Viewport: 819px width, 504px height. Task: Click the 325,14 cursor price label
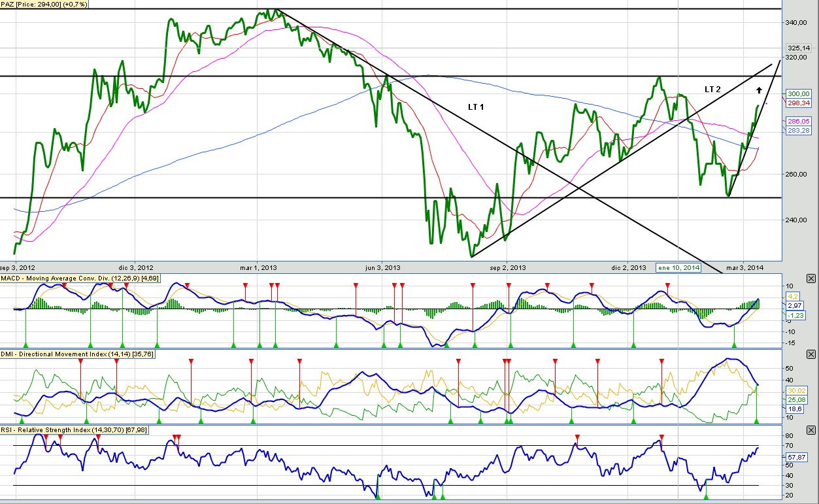[x=799, y=48]
